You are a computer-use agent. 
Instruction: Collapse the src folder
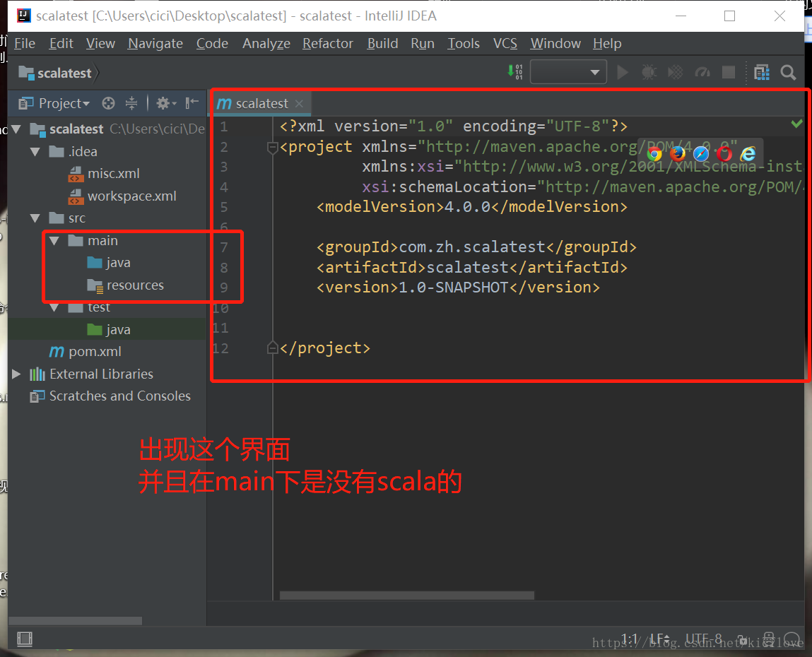click(x=35, y=218)
